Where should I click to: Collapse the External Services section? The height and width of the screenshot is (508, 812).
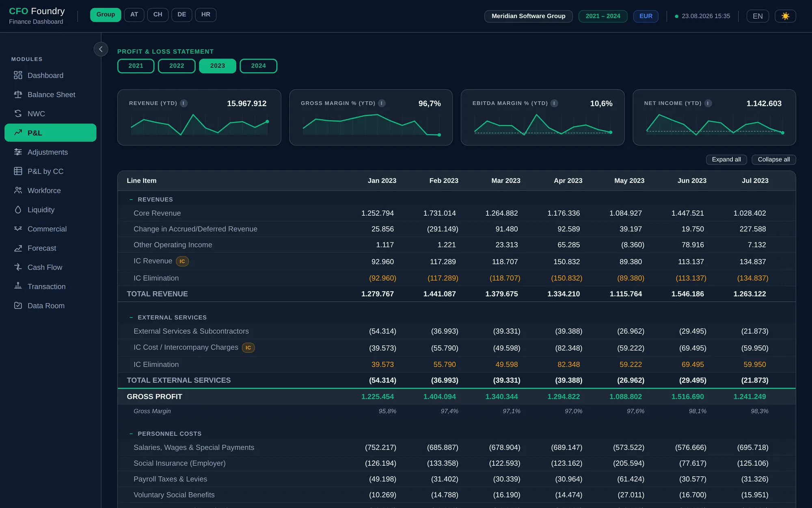tap(131, 317)
